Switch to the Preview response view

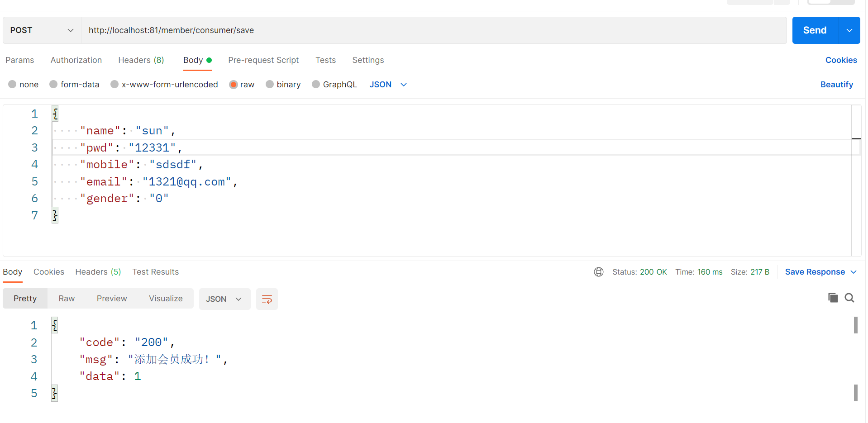112,299
